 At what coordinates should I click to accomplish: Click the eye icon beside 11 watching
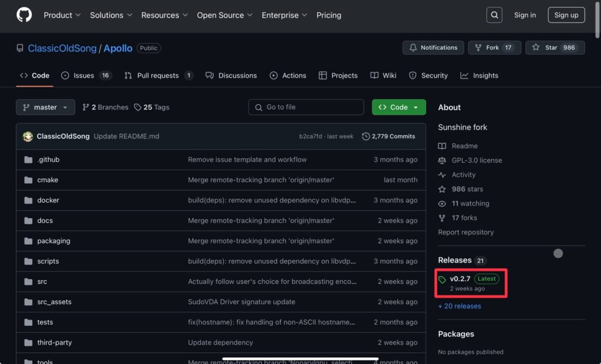[442, 203]
